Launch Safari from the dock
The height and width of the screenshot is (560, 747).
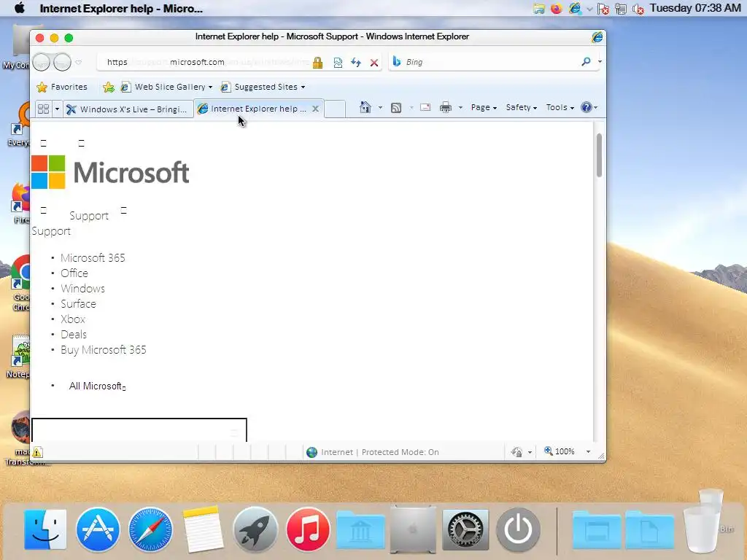150,529
